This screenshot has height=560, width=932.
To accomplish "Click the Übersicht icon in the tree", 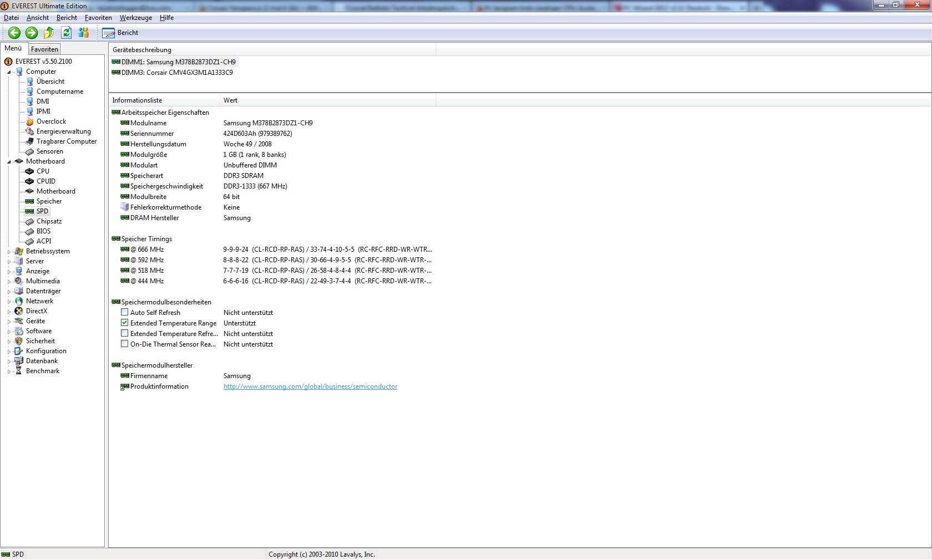I will [30, 82].
